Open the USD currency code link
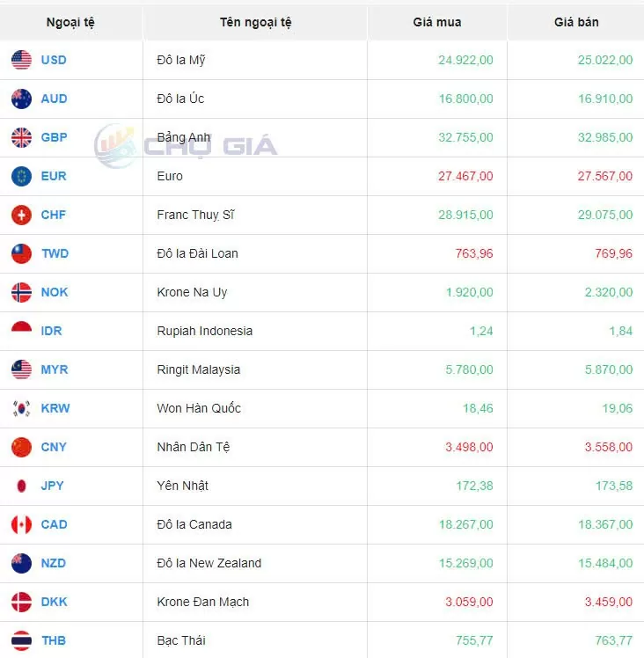The image size is (644, 658). (54, 60)
